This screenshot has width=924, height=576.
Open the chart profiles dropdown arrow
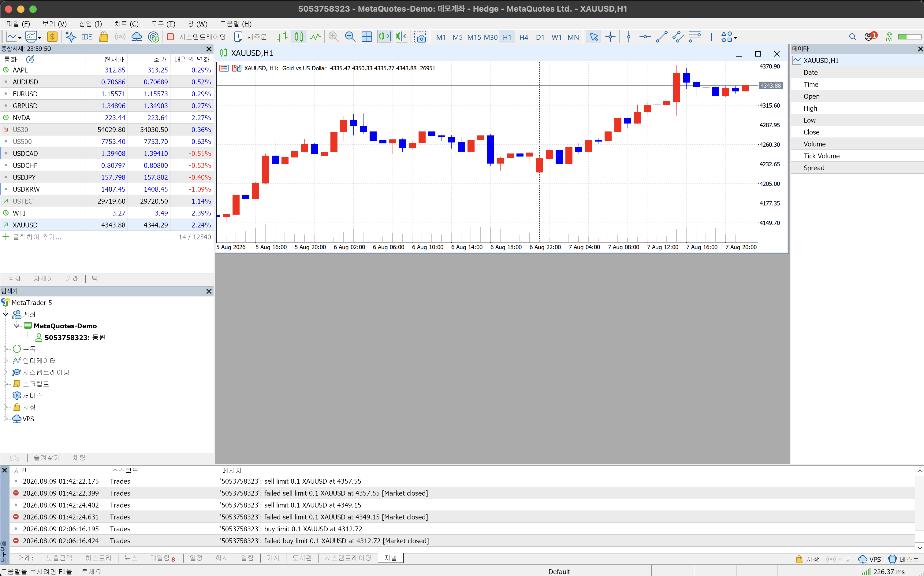click(40, 38)
